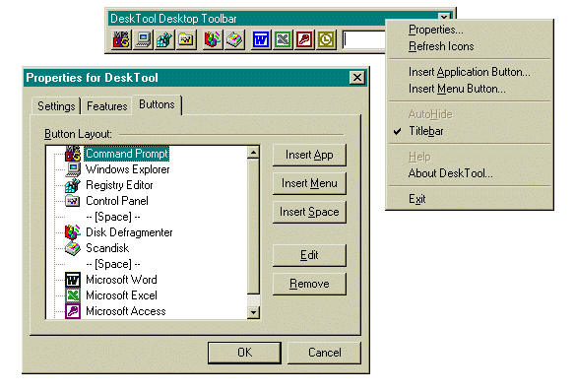
Task: Select Registry Editor list entry
Action: [119, 185]
